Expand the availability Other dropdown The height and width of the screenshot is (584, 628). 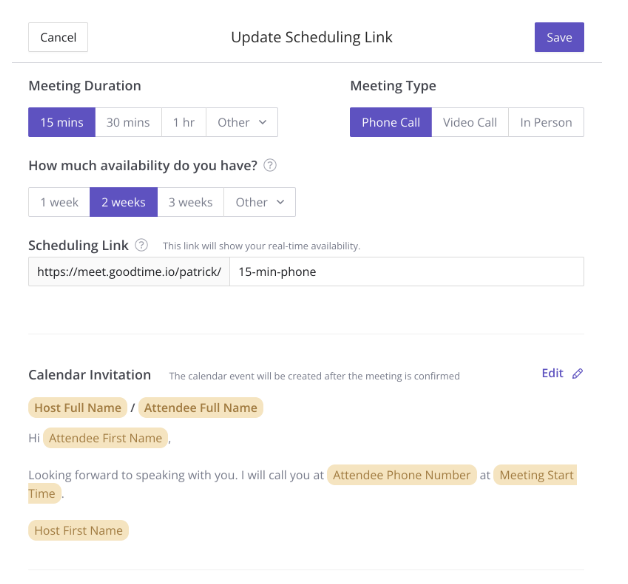259,202
